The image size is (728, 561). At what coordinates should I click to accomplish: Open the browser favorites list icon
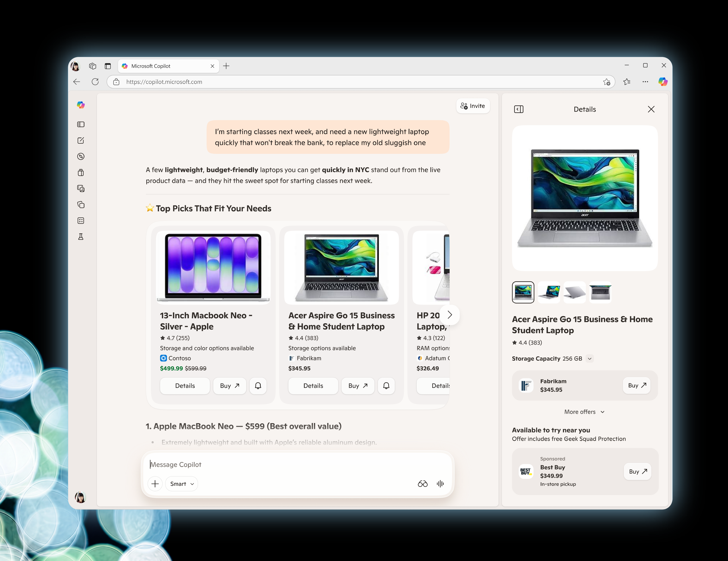(627, 82)
